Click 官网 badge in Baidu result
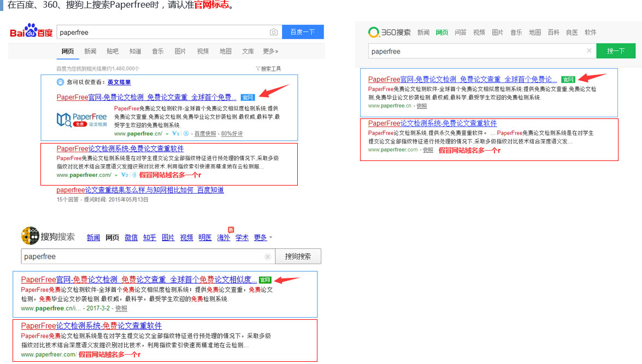The height and width of the screenshot is (364, 642). pyautogui.click(x=248, y=97)
